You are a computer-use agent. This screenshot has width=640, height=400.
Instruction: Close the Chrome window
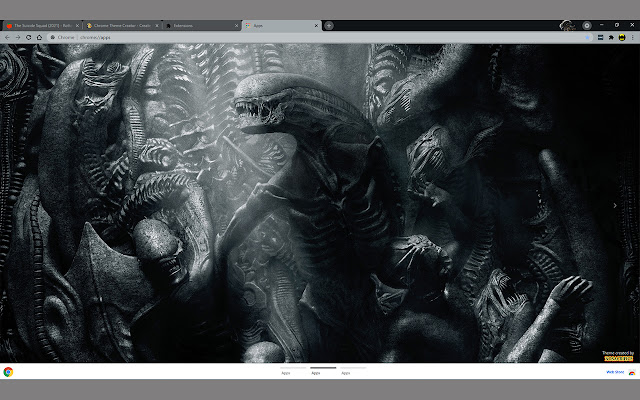coord(632,25)
